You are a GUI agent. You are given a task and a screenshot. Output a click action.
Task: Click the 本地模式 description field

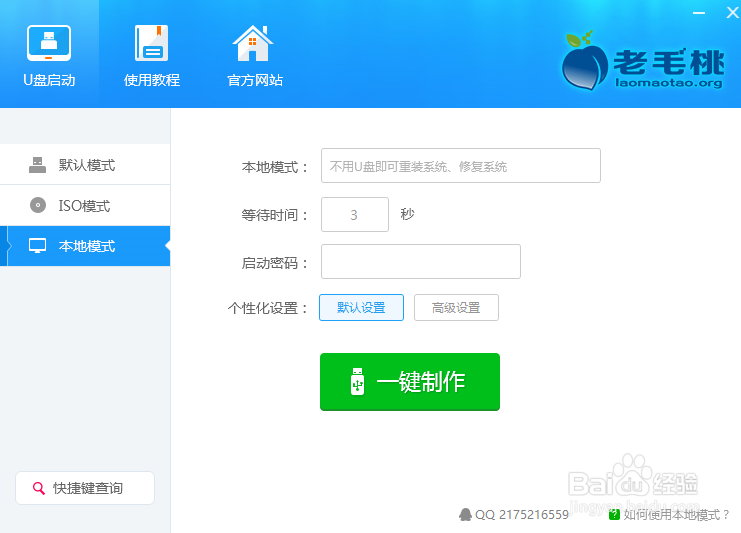point(461,165)
